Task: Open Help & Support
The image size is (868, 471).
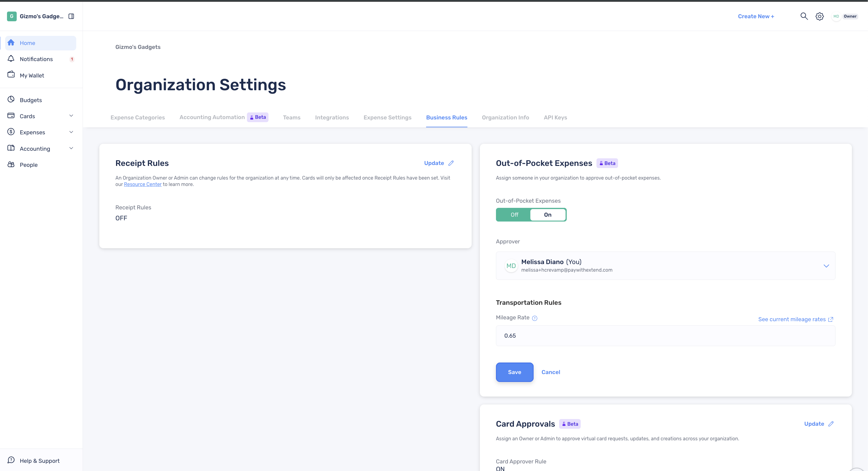Action: point(39,461)
